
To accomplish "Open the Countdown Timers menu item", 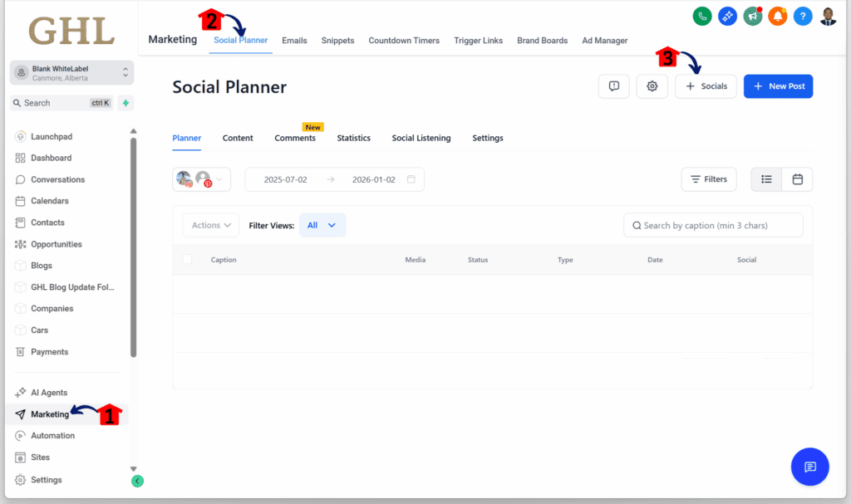I will pos(404,40).
